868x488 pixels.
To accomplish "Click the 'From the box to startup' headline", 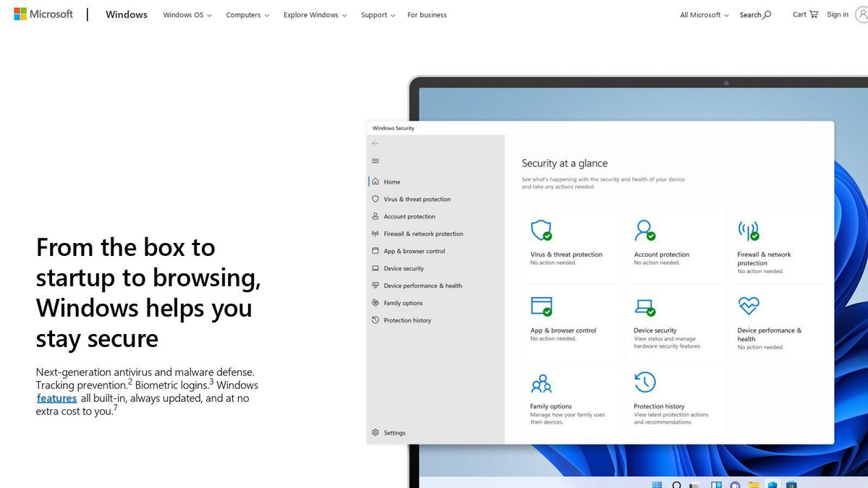I will (148, 293).
